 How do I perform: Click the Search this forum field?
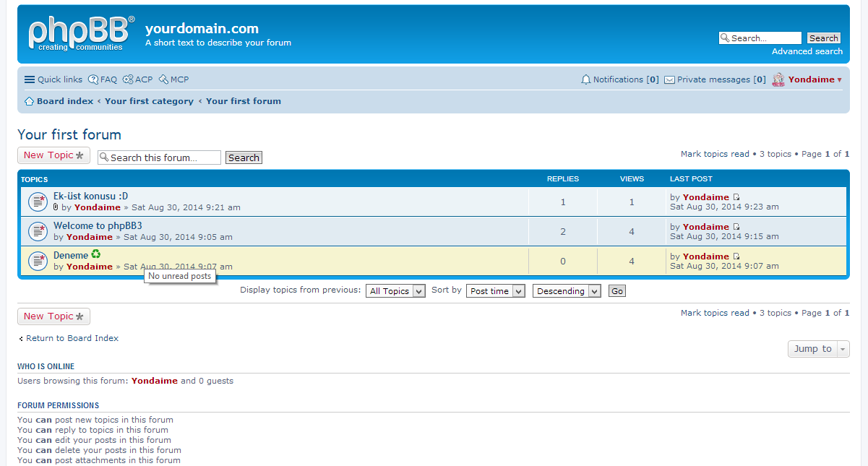tap(159, 158)
